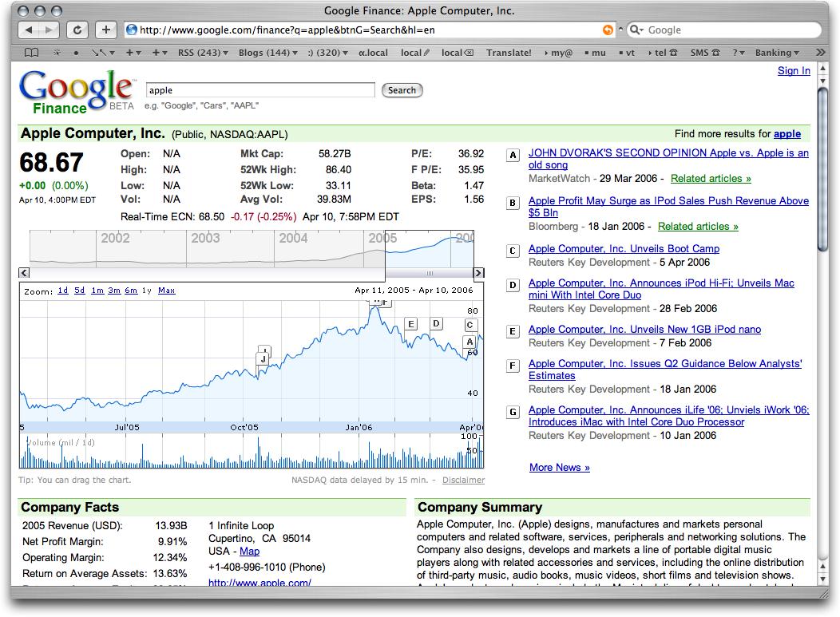Click the chart timeline scrollbar handle
The height and width of the screenshot is (617, 840).
point(429,273)
